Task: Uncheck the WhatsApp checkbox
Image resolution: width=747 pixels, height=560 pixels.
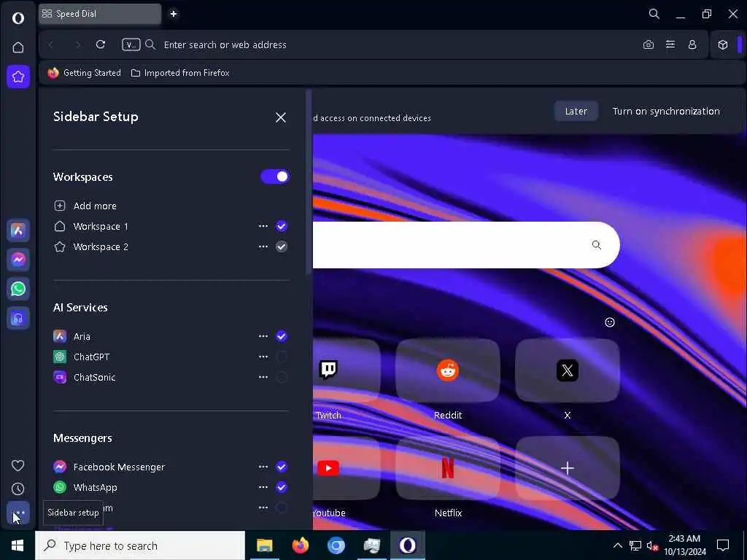Action: [x=282, y=487]
